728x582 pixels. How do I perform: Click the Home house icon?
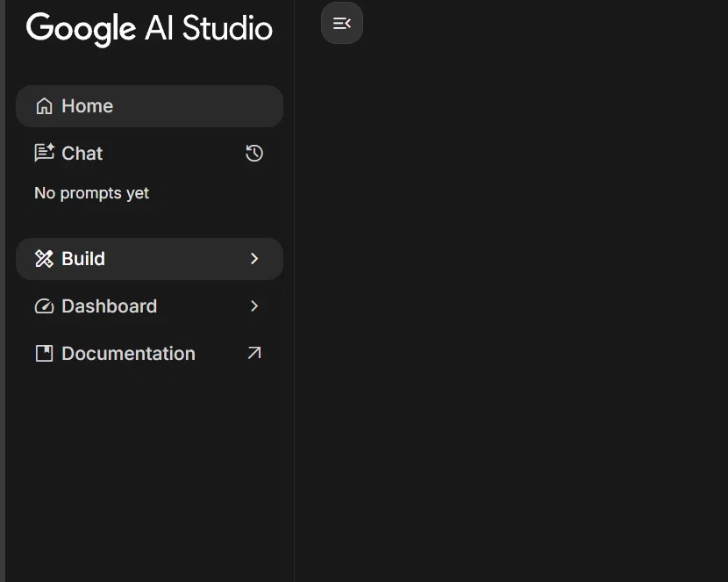point(44,106)
